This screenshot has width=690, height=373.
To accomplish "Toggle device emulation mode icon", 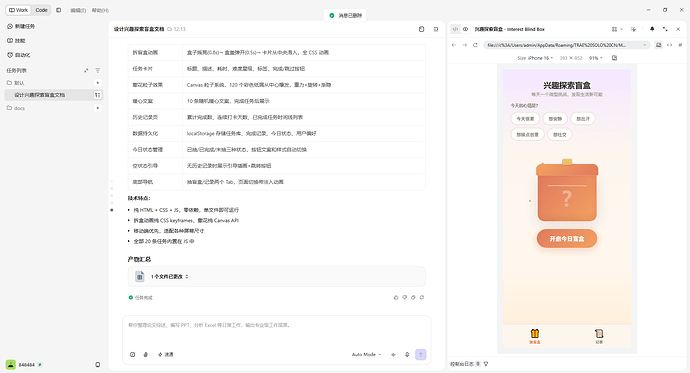I will coord(659,45).
